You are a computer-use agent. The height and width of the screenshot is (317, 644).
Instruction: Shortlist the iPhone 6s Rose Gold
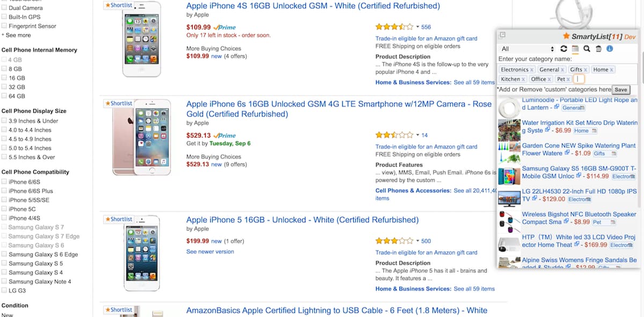point(119,103)
